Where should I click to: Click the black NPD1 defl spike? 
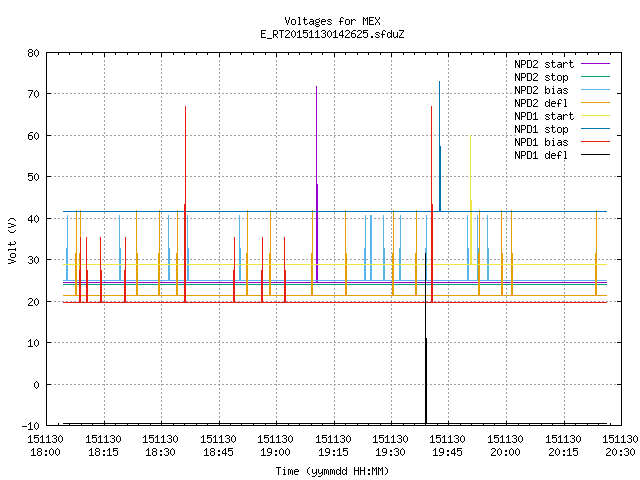426,339
